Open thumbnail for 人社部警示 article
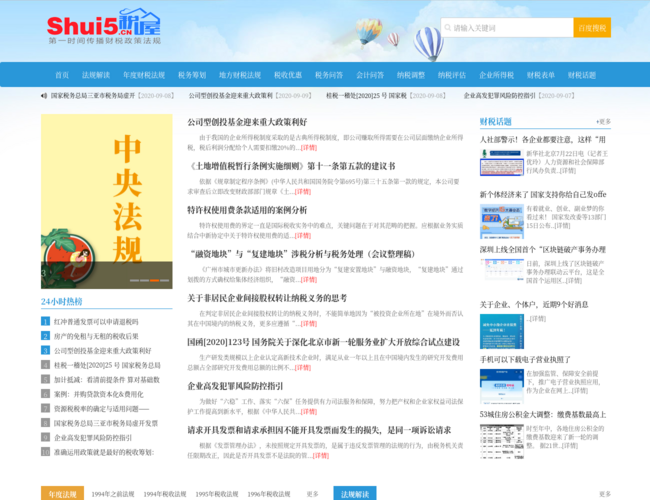 (x=502, y=163)
